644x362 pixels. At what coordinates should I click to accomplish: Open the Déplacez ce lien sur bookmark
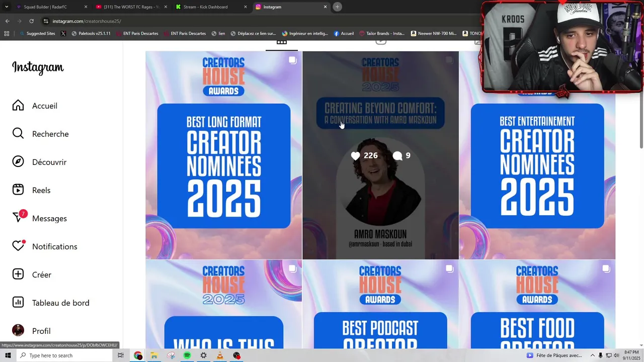pos(253,33)
